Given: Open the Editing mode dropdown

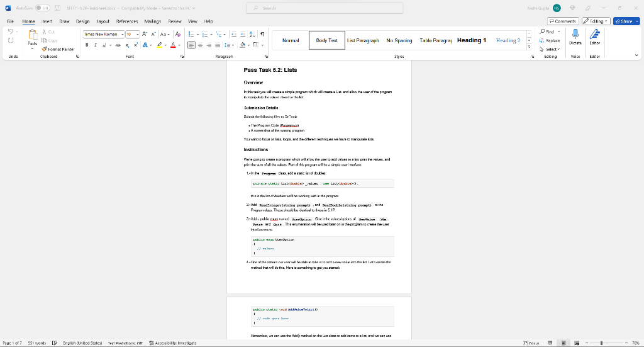Looking at the screenshot, I should pos(596,21).
